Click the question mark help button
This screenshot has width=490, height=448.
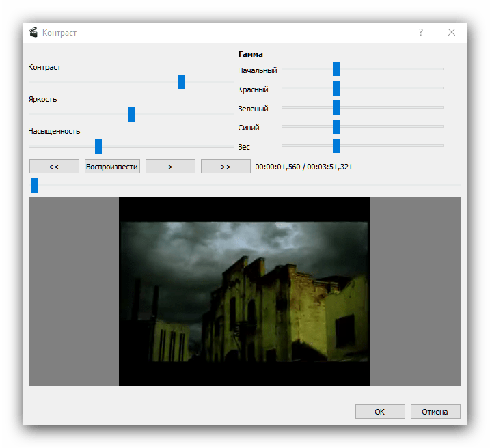[421, 32]
